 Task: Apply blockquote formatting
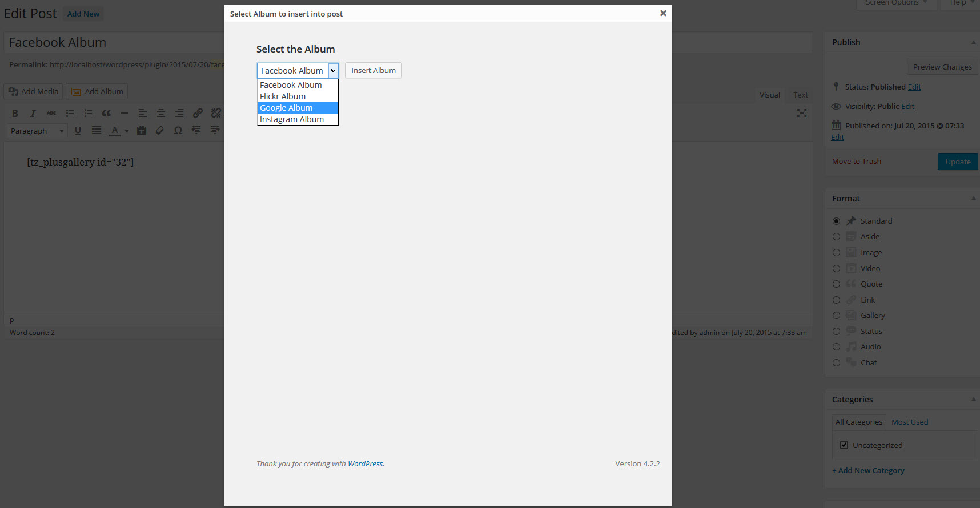tap(106, 113)
